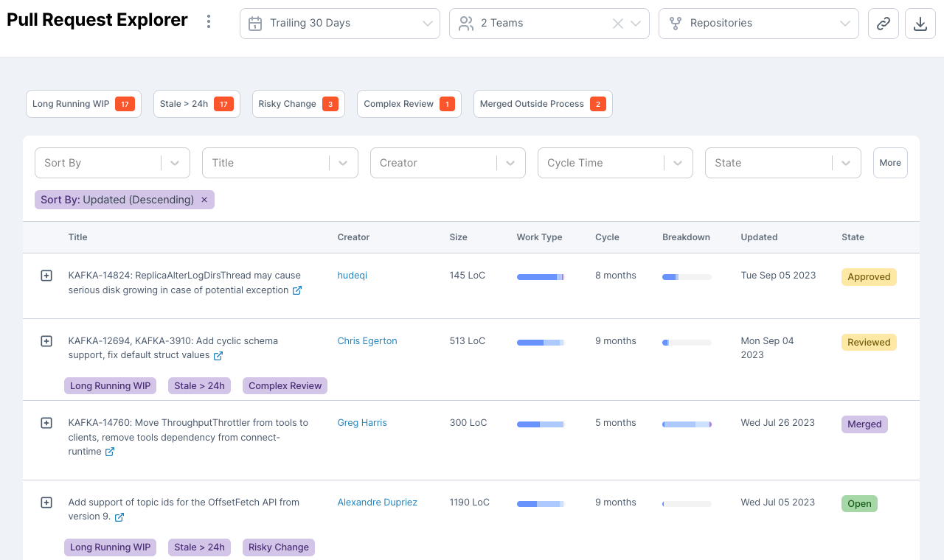Open the Trailing 30 Days date dropdown

click(339, 24)
